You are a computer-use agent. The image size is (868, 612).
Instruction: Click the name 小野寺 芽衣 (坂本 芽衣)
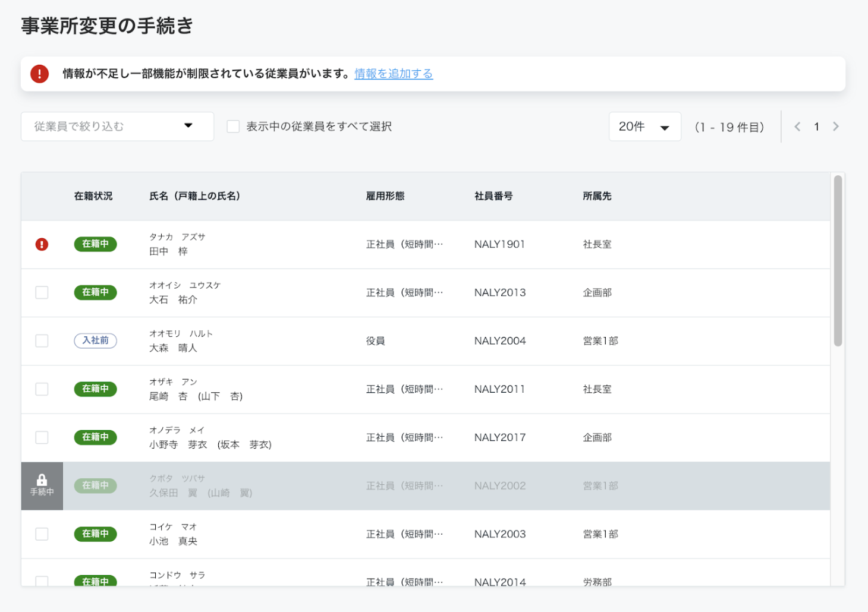pyautogui.click(x=210, y=444)
